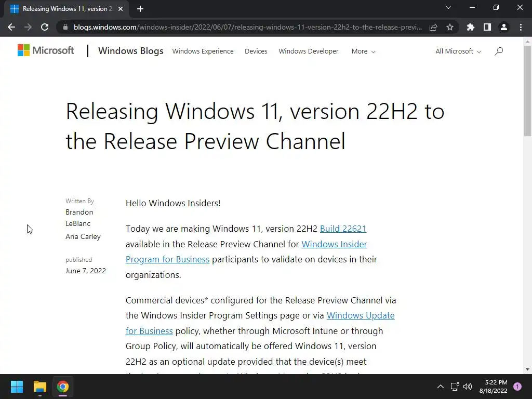Open the site search magnifier

click(x=499, y=51)
